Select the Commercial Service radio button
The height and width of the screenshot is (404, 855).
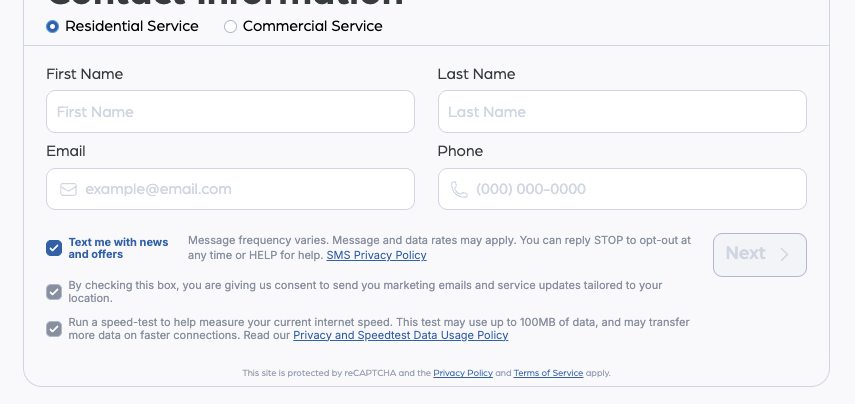231,27
